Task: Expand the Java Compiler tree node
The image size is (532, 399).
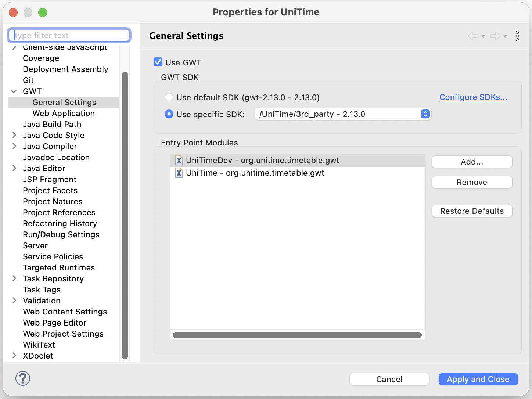Action: [x=14, y=146]
